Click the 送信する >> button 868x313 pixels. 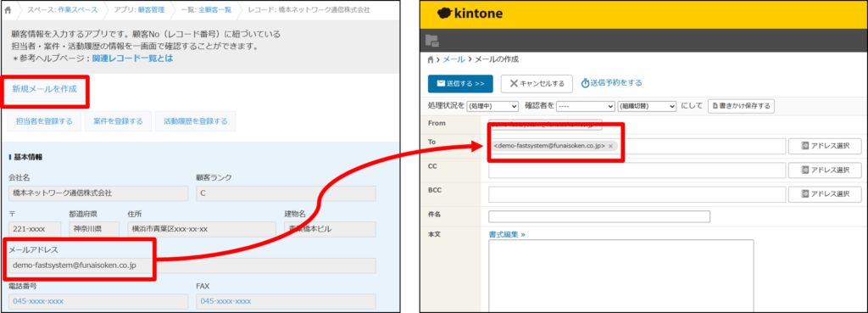click(x=460, y=84)
